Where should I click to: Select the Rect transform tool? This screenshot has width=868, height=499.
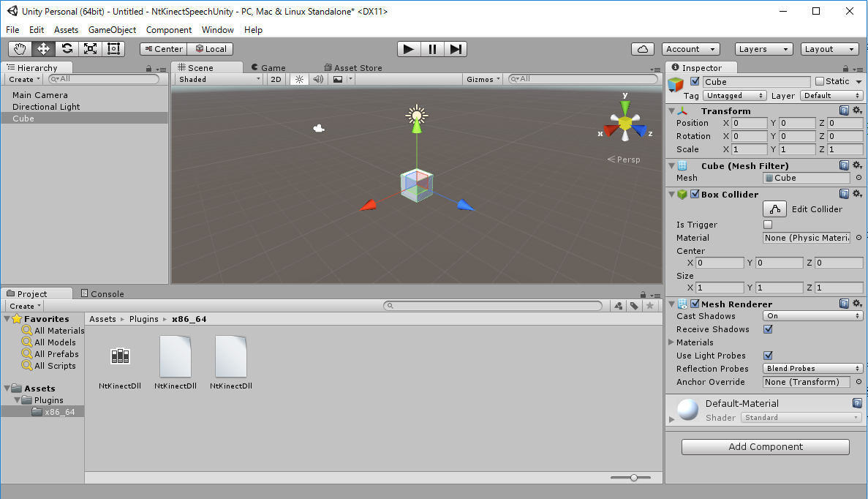[113, 49]
